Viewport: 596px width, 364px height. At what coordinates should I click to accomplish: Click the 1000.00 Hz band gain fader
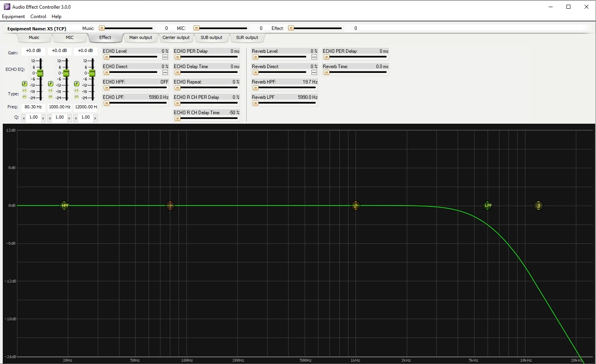[66, 73]
